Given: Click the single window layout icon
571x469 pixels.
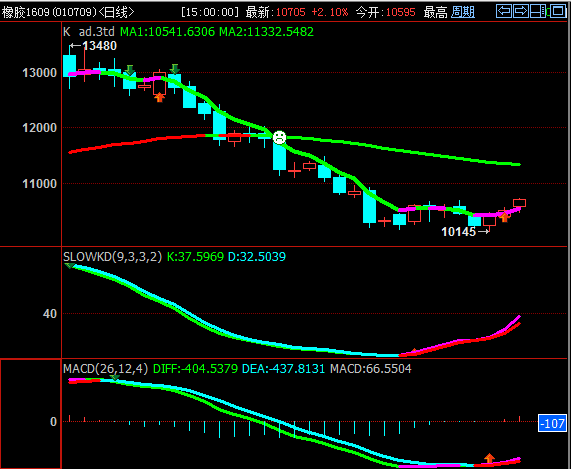Looking at the screenshot, I should click(558, 11).
